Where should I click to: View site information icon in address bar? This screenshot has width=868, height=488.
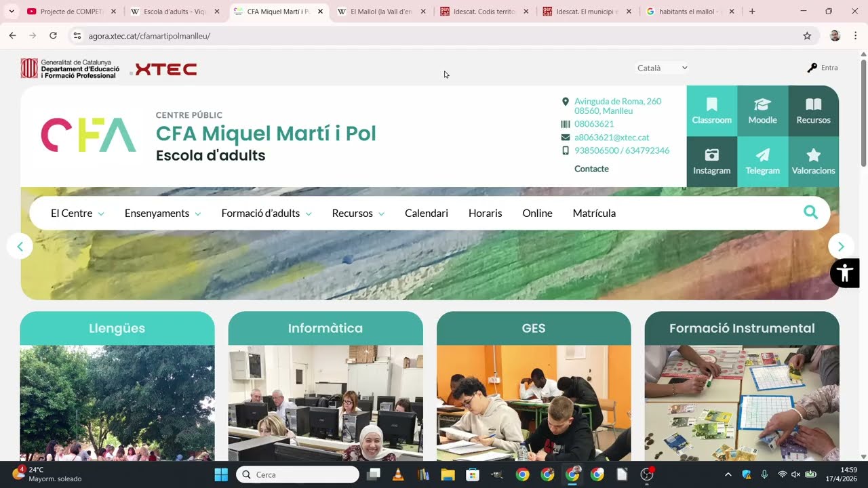point(77,36)
